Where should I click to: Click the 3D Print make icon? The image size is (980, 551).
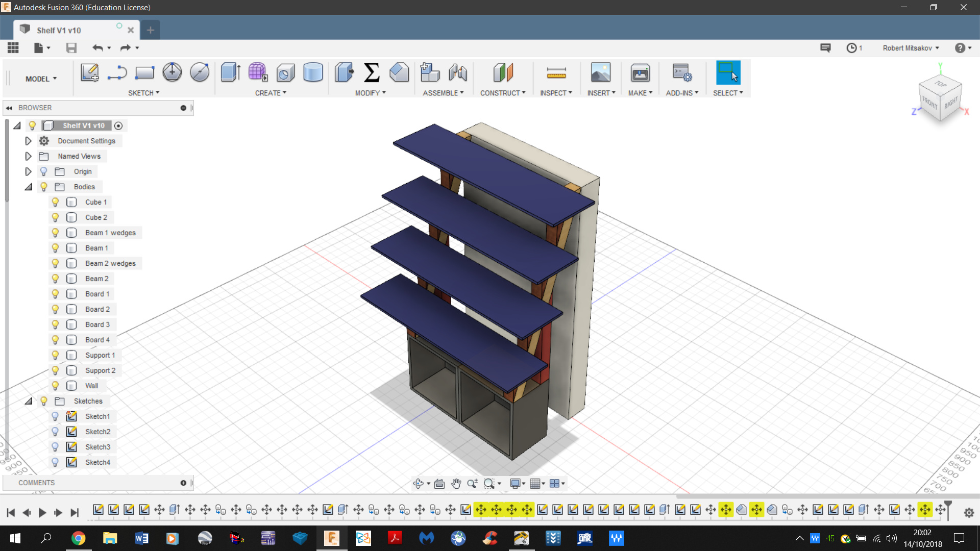[640, 72]
